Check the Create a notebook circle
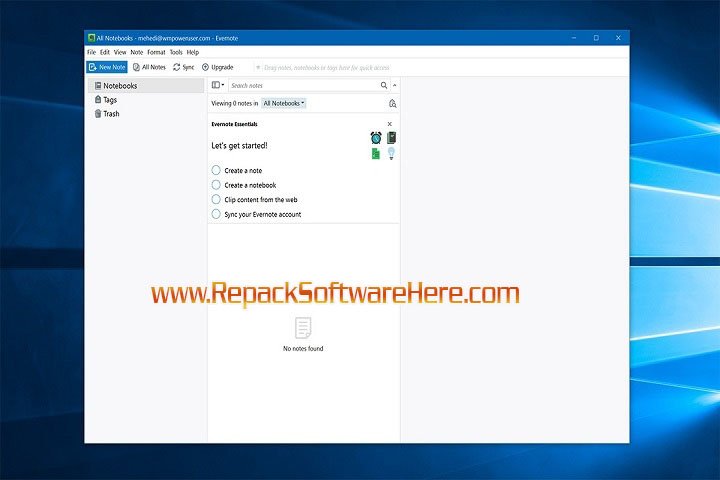 [x=216, y=185]
